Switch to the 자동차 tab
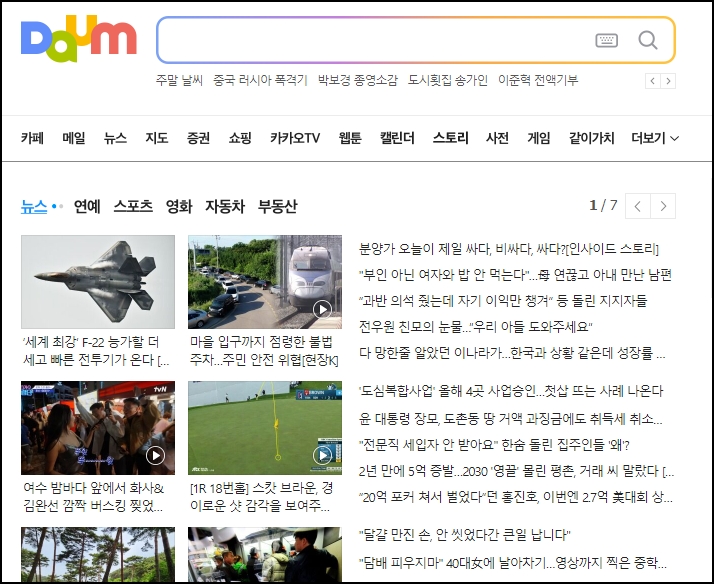 [225, 207]
